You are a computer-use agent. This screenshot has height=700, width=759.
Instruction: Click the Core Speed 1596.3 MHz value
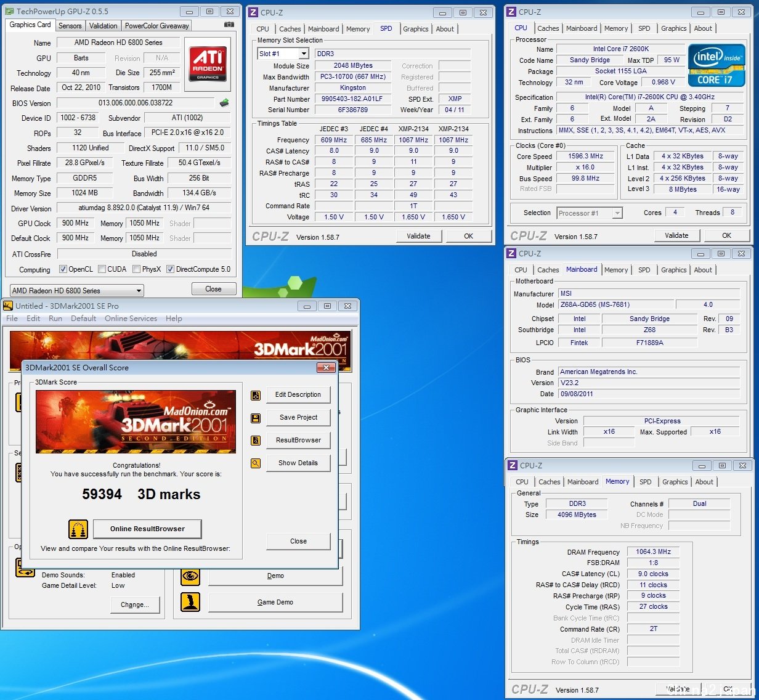(585, 157)
